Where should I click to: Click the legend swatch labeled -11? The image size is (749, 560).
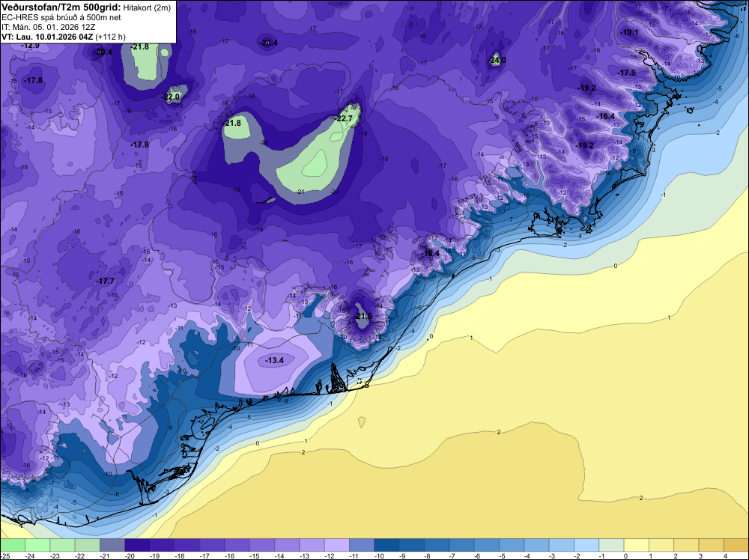pyautogui.click(x=362, y=545)
